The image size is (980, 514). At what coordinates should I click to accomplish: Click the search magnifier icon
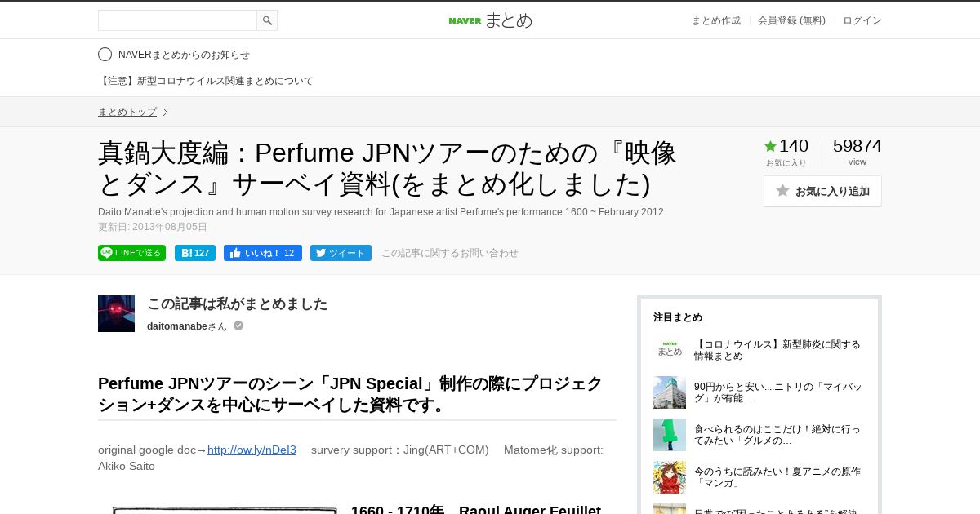pos(267,20)
